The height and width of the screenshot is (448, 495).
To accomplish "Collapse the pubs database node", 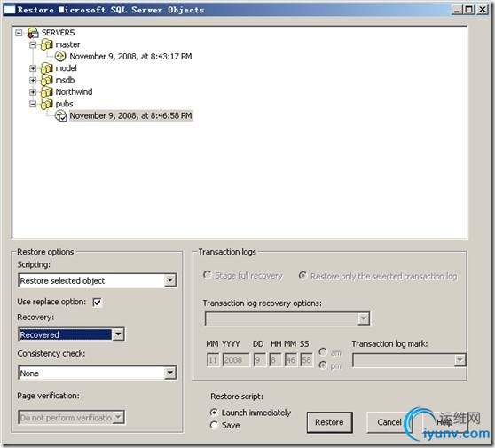I will click(x=33, y=104).
